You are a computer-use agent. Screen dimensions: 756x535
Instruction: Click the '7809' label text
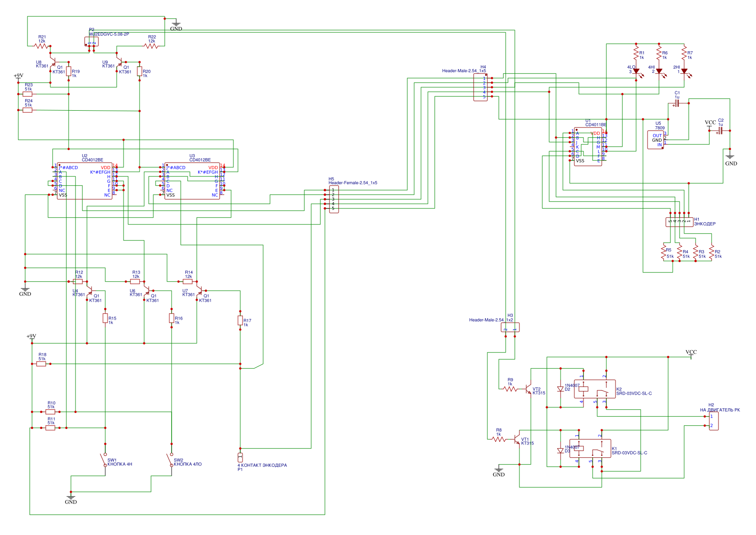pyautogui.click(x=659, y=128)
